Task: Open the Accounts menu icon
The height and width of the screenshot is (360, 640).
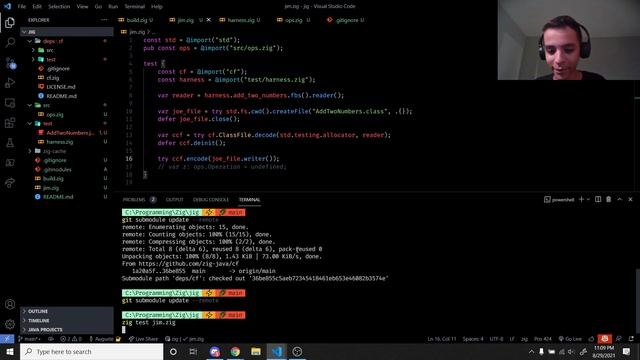Action: pyautogui.click(x=10, y=304)
